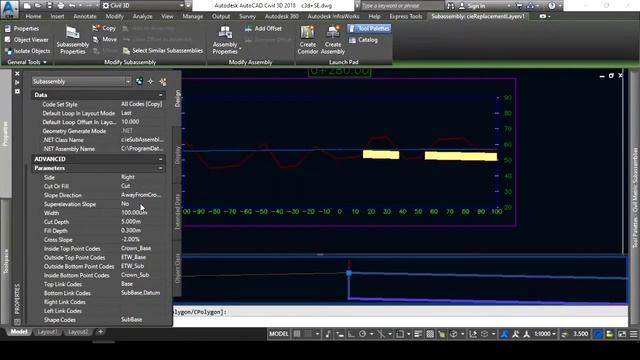Click the Toggle PICKADD icon in Properties palette
The image size is (640, 360).
(139, 82)
